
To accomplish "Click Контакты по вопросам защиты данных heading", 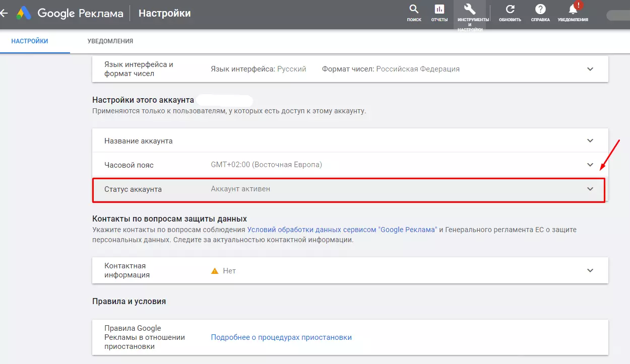I will (169, 219).
